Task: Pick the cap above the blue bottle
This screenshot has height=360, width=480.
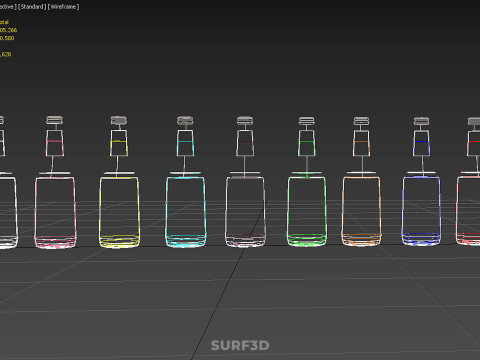Action: tap(421, 121)
